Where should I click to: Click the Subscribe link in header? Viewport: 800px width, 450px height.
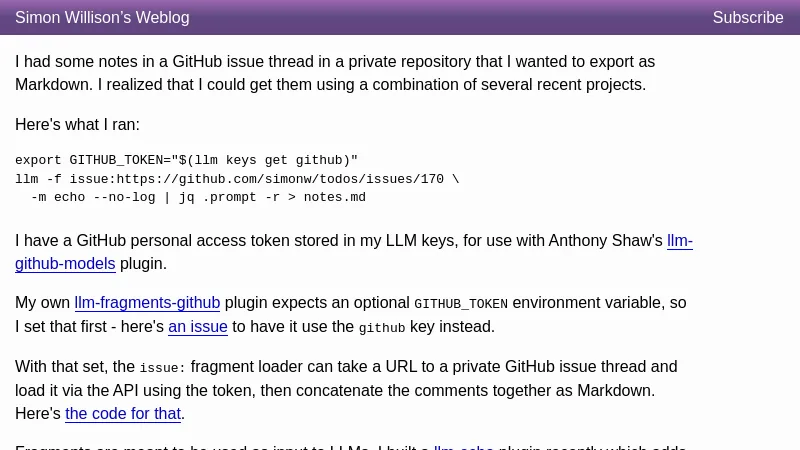point(748,18)
